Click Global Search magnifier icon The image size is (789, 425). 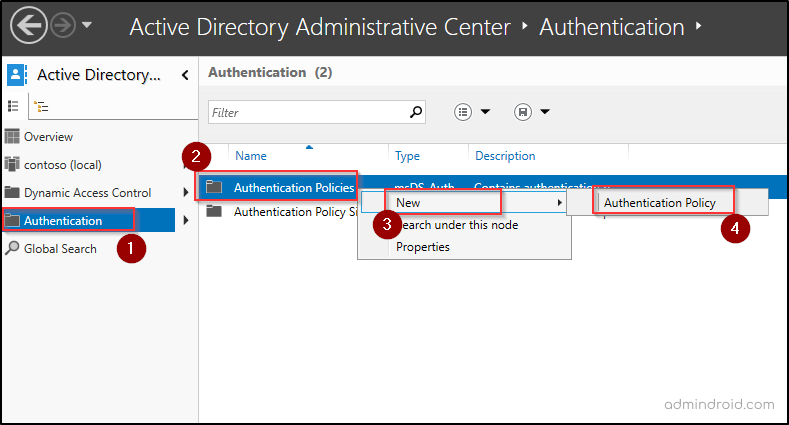pyautogui.click(x=12, y=248)
